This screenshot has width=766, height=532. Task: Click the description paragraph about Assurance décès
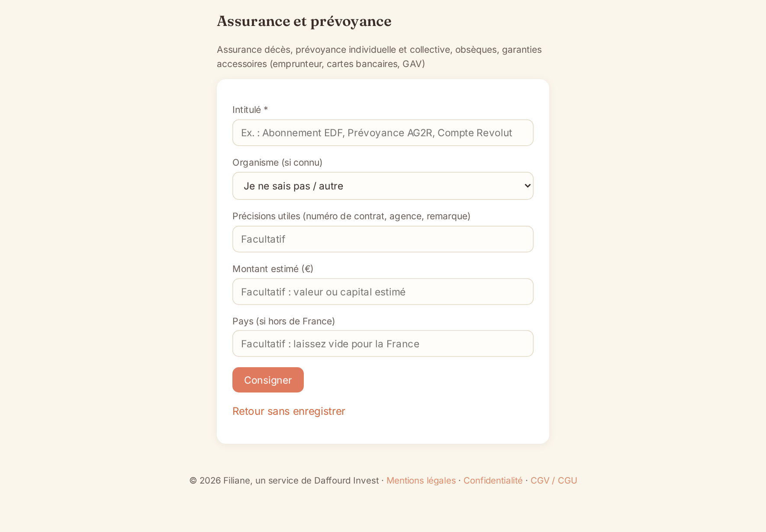379,57
